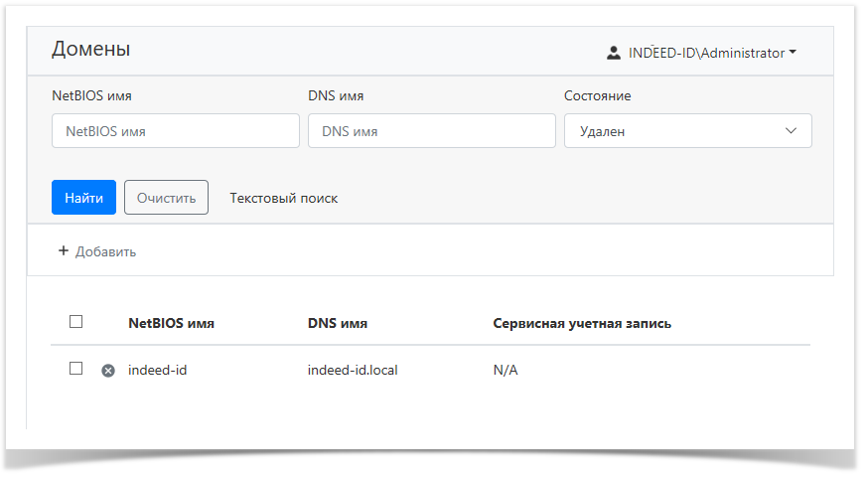The height and width of the screenshot is (478, 868).
Task: Focus the DNS имя filter input field
Action: [x=431, y=131]
